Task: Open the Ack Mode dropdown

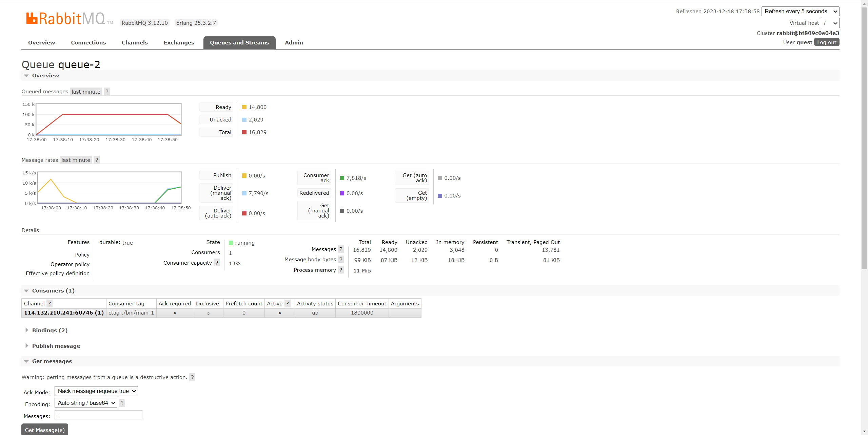Action: [96, 391]
